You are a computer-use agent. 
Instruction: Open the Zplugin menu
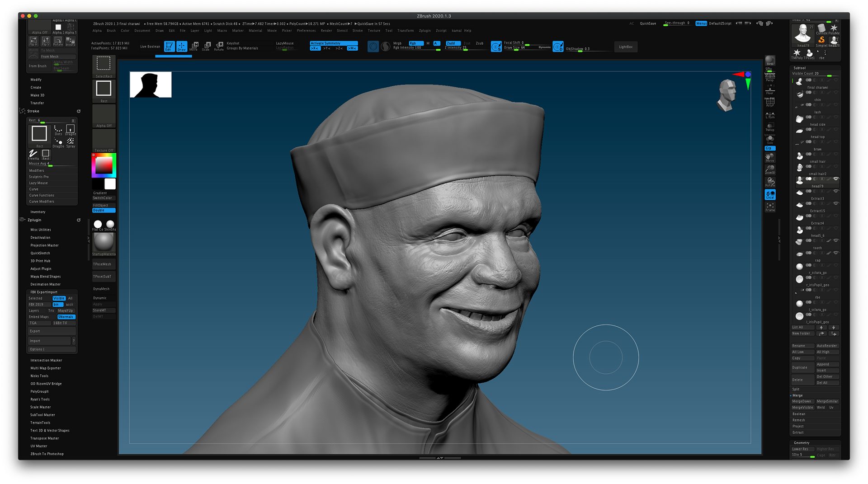(x=425, y=31)
